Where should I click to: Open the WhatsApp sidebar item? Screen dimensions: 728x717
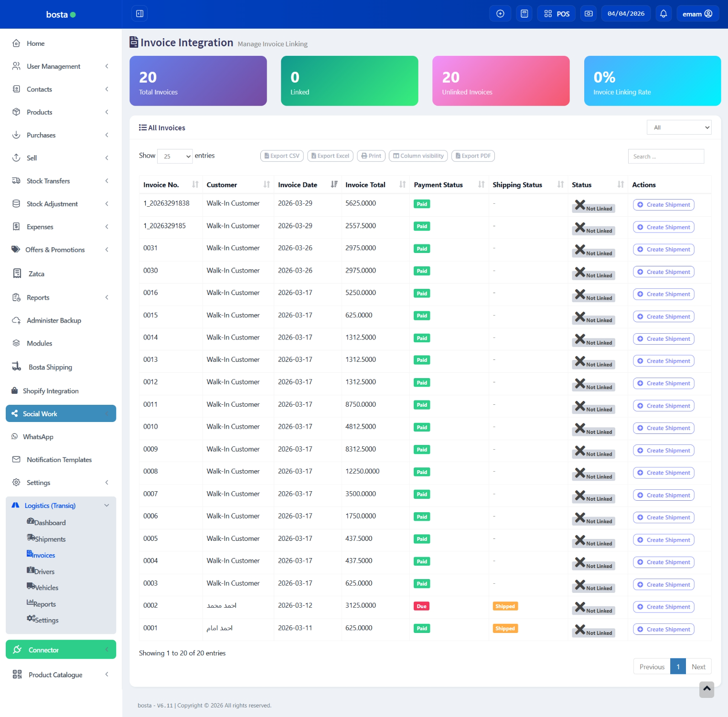(x=38, y=437)
